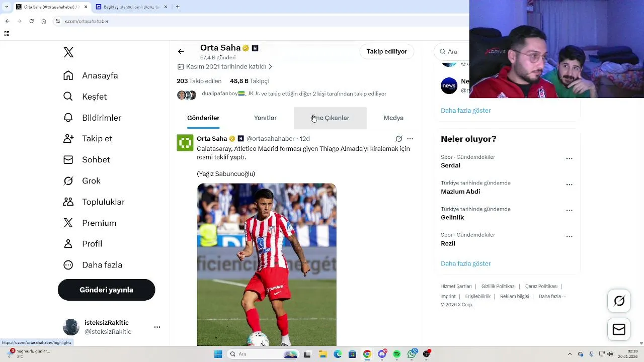The width and height of the screenshot is (644, 362).
Task: Open Anasayfa home page
Action: [91, 75]
